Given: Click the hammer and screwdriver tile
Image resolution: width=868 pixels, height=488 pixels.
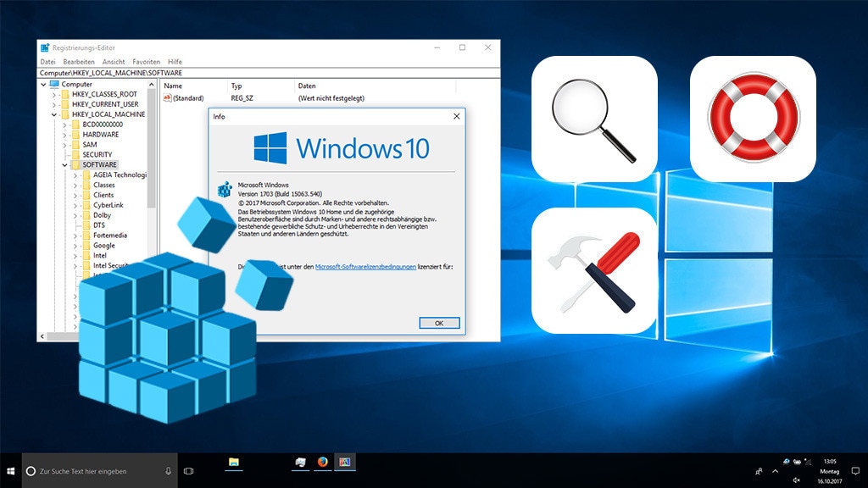Looking at the screenshot, I should (x=594, y=270).
